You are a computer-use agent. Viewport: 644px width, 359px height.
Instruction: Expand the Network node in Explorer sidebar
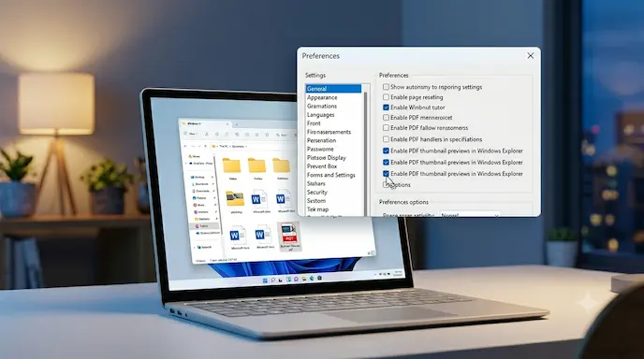(195, 248)
